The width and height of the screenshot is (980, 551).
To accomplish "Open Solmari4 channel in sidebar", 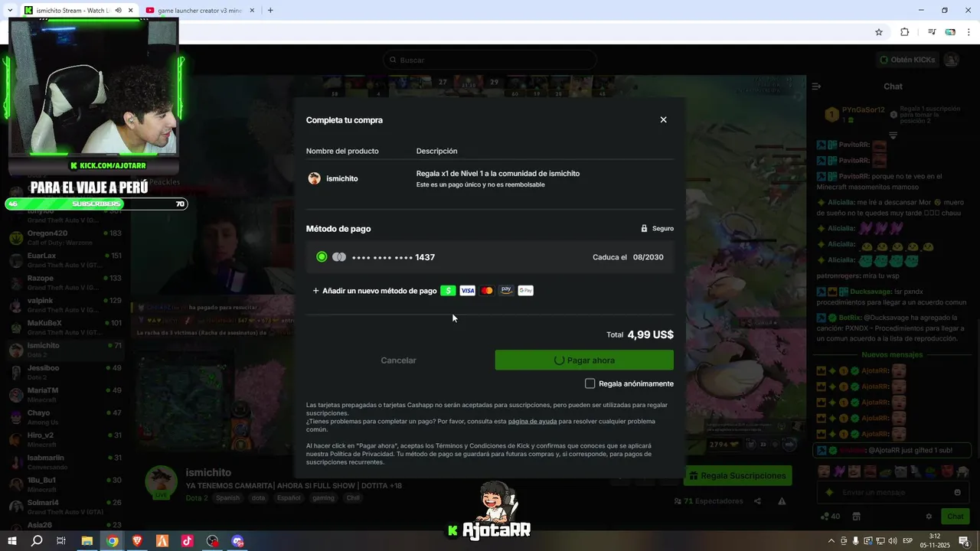I will tap(65, 507).
